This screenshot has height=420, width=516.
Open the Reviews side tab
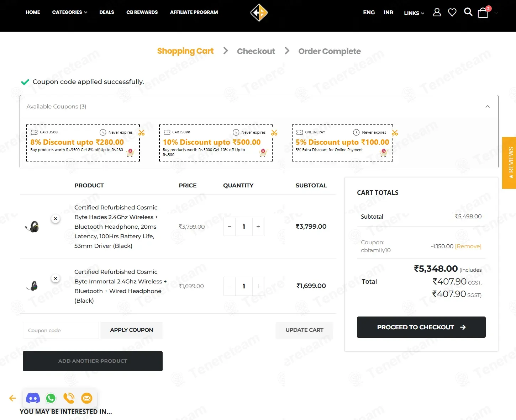click(510, 163)
